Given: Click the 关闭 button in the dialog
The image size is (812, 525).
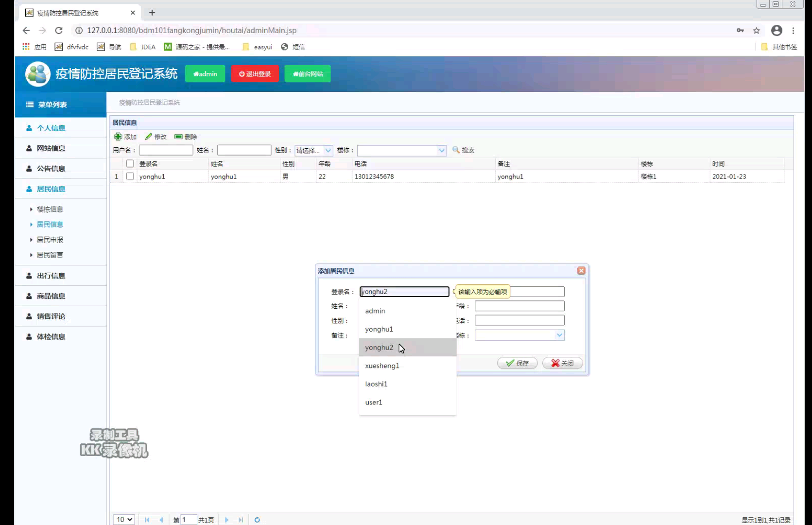Looking at the screenshot, I should pyautogui.click(x=562, y=363).
